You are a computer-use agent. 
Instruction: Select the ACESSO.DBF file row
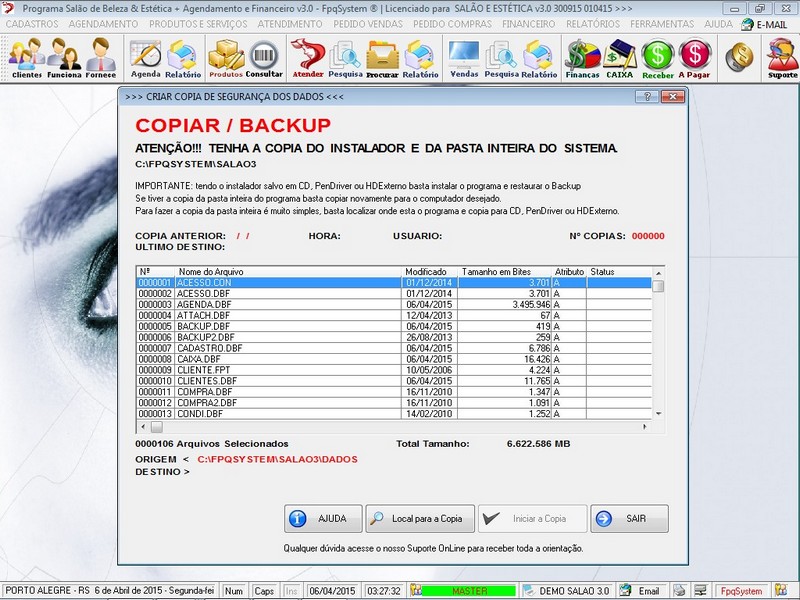[394, 294]
